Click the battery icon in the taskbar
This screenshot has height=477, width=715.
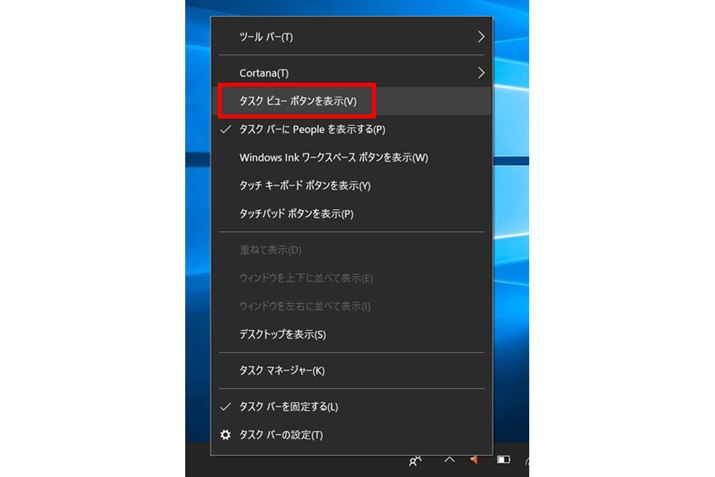503,460
